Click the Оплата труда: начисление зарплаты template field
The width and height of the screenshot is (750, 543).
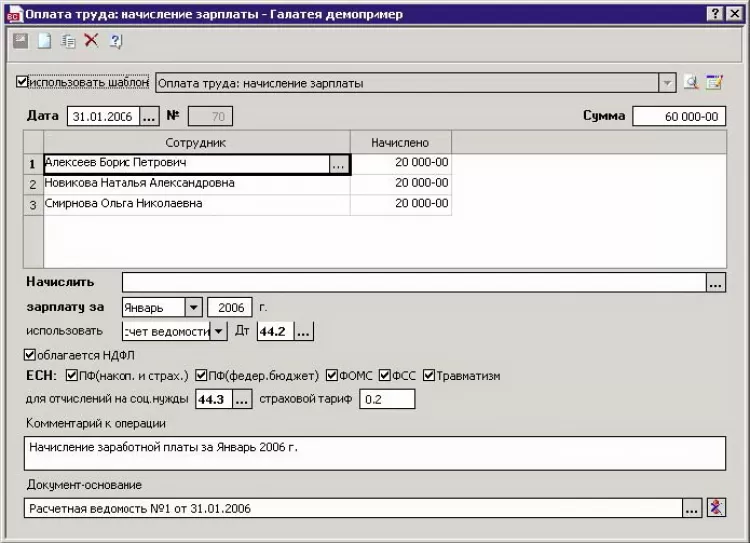[x=407, y=83]
